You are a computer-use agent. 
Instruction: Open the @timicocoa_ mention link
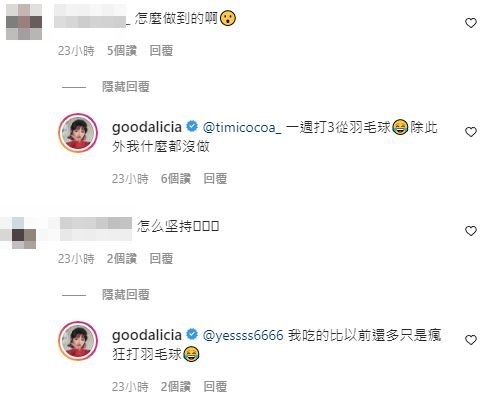[x=242, y=127]
